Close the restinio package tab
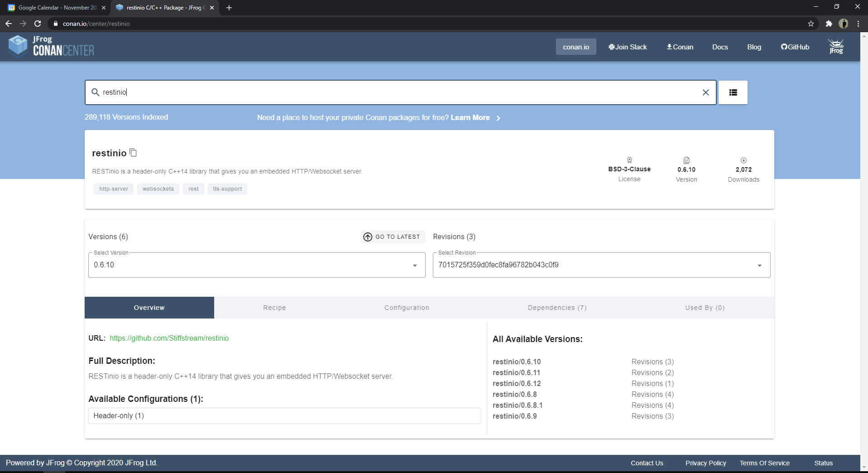868x473 pixels. tap(212, 8)
